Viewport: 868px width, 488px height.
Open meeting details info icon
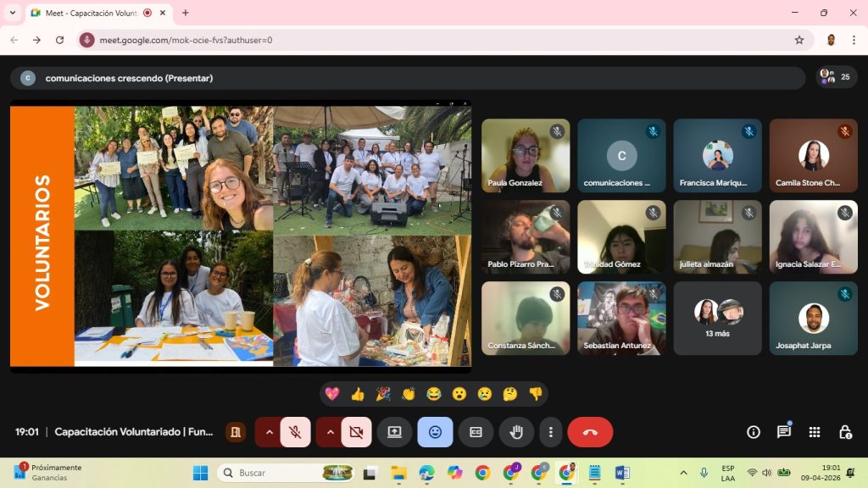[x=754, y=432]
